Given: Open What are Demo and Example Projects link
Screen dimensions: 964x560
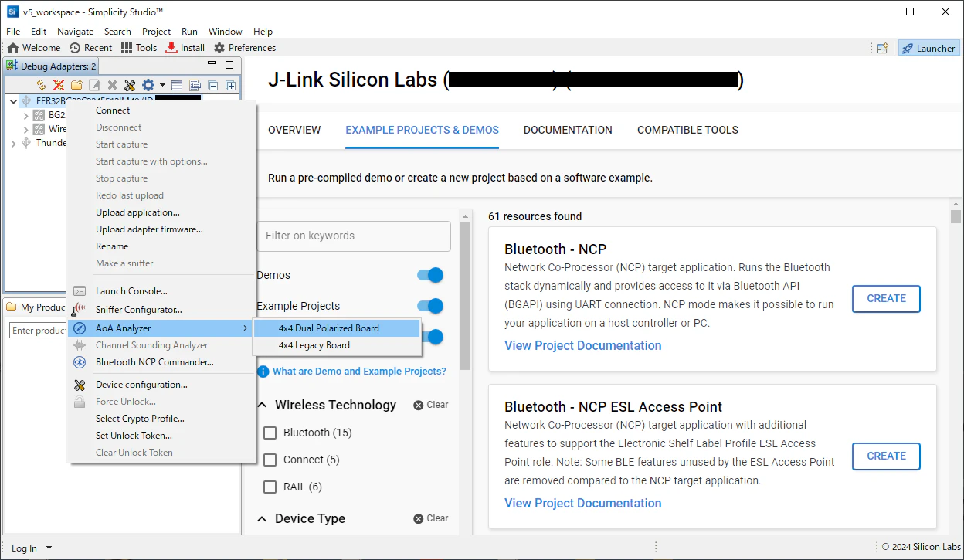Looking at the screenshot, I should [359, 372].
